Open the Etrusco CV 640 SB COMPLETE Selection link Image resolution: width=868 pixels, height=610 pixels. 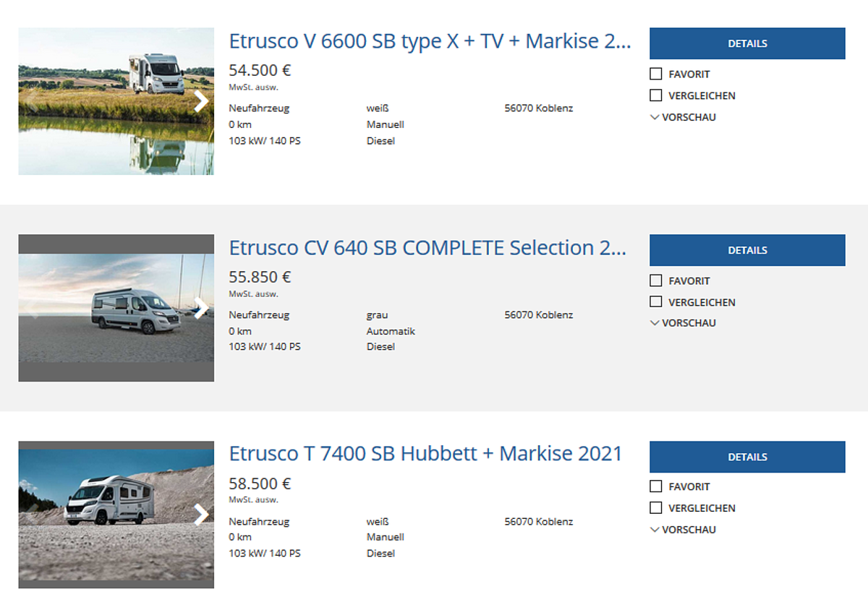[x=428, y=248]
